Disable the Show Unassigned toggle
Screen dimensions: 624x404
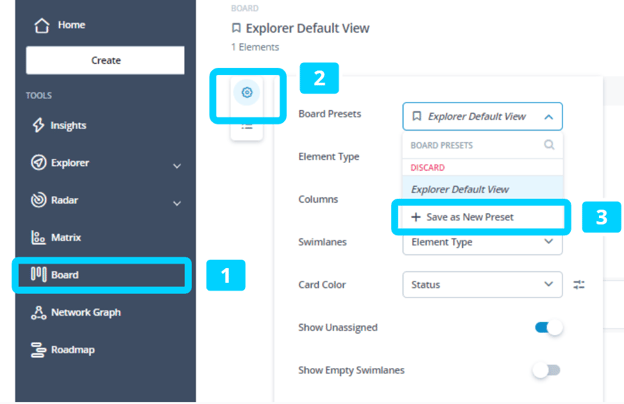coord(548,327)
